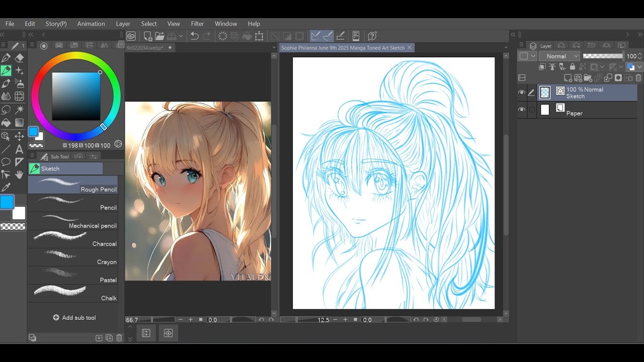
Task: Select the Auto select magic wand
Action: point(20,109)
